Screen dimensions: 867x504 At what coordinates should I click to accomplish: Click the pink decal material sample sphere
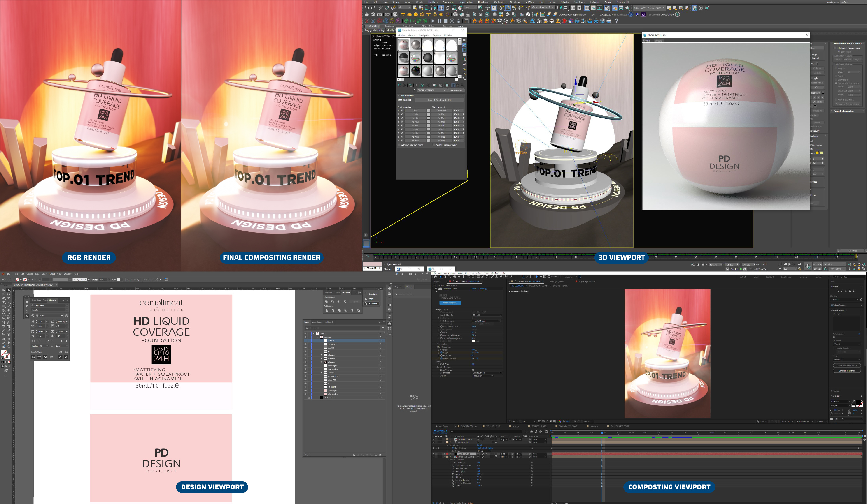[x=403, y=44]
